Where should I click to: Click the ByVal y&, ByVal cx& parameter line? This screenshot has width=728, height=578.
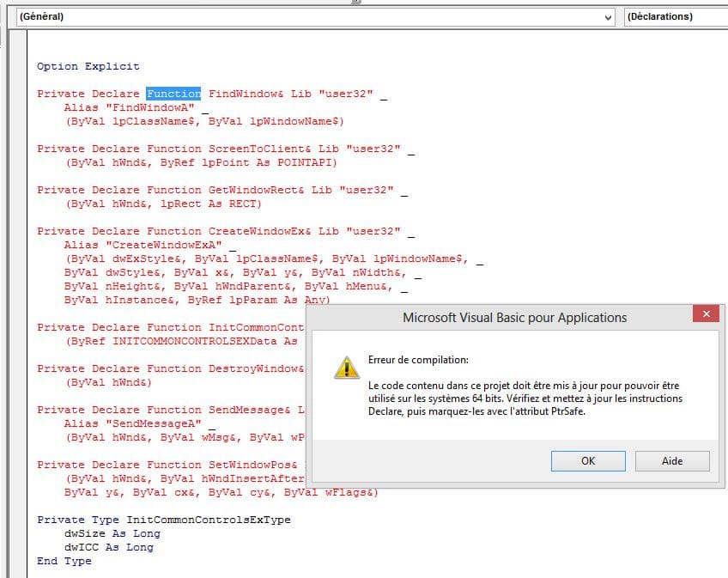(221, 492)
